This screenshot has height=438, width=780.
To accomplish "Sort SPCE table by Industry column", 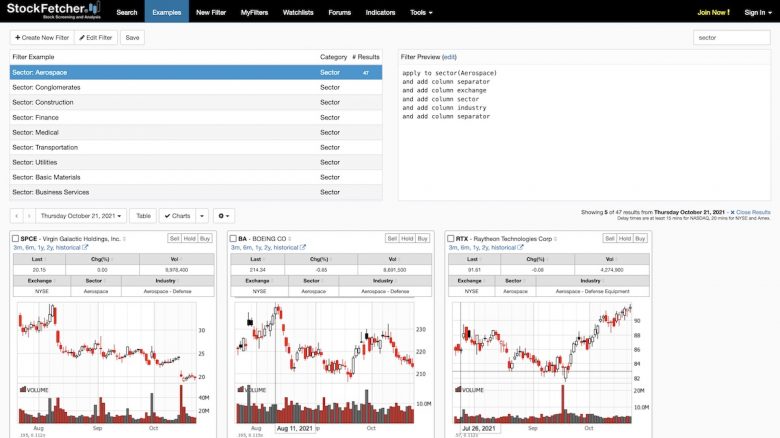I will 168,281.
